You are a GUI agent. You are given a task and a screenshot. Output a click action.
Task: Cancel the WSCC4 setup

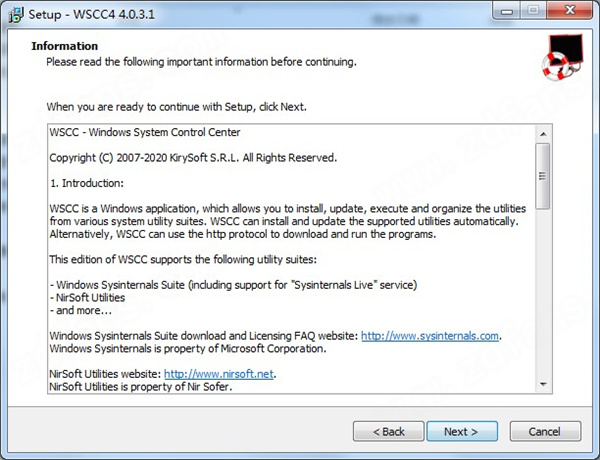tap(545, 432)
